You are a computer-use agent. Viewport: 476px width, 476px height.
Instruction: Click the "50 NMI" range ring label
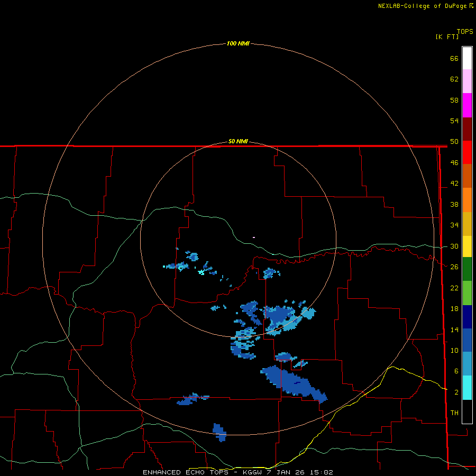238,141
